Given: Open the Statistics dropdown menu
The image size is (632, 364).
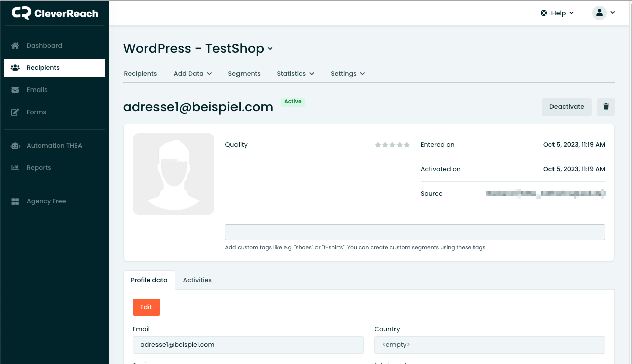Looking at the screenshot, I should pos(295,73).
